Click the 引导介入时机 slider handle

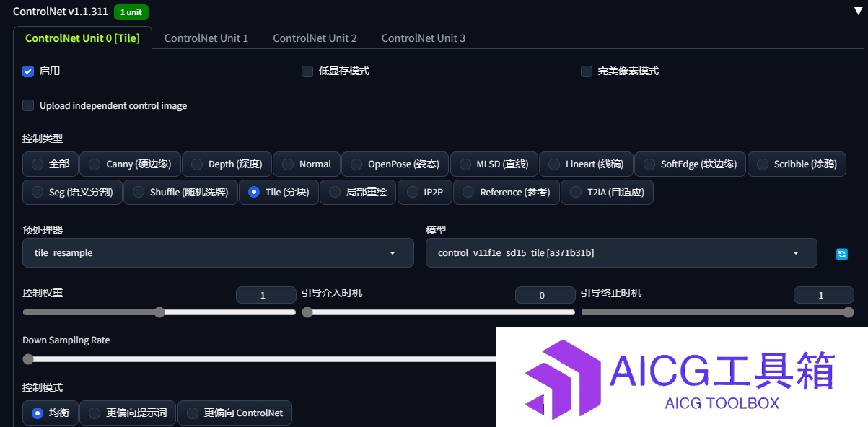[307, 312]
